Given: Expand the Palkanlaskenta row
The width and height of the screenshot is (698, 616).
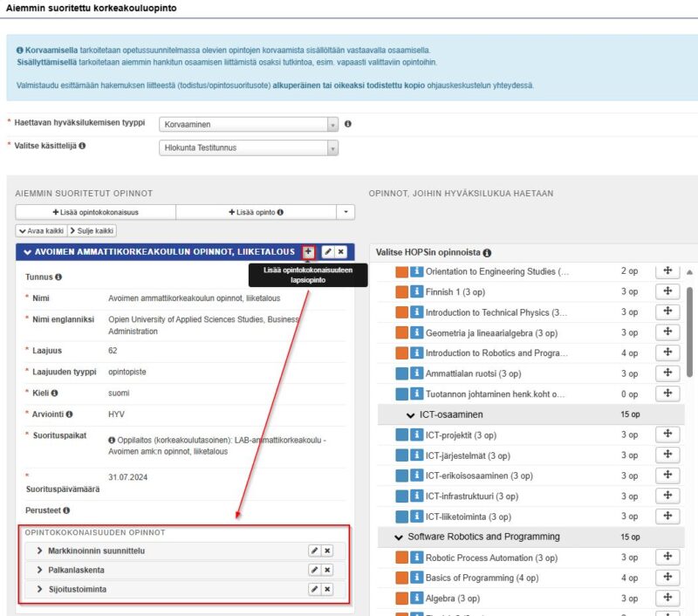Looking at the screenshot, I should click(39, 570).
